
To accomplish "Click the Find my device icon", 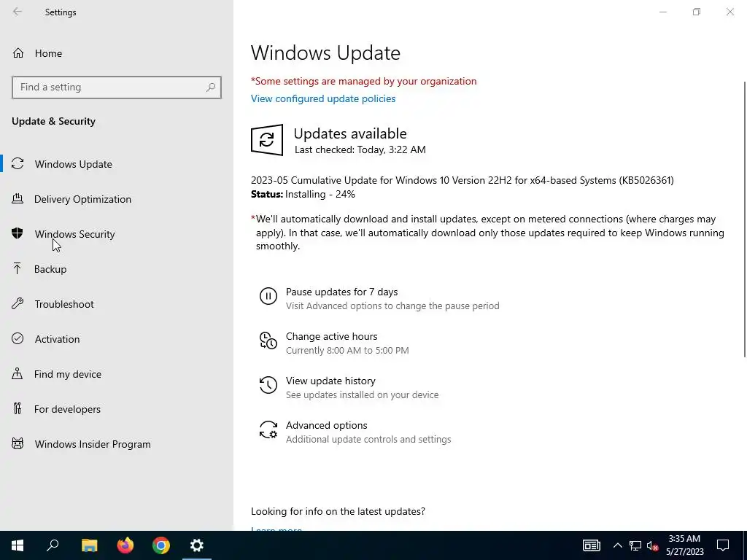I will (18, 374).
